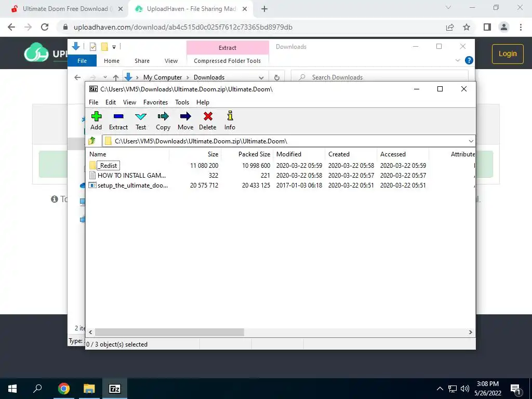Select the _Redist folder
Image resolution: width=532 pixels, height=399 pixels.
[108, 166]
